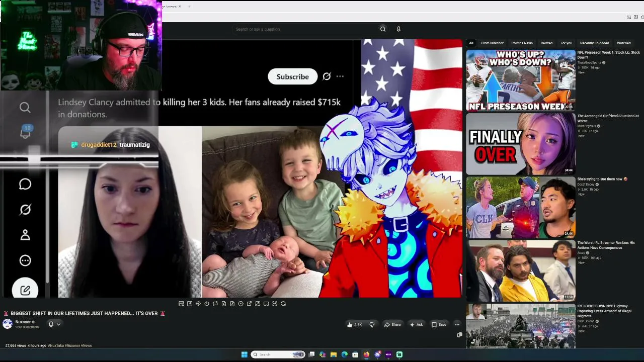Open the Decaf Decoy video thumbnail
The width and height of the screenshot is (644, 362).
click(520, 207)
